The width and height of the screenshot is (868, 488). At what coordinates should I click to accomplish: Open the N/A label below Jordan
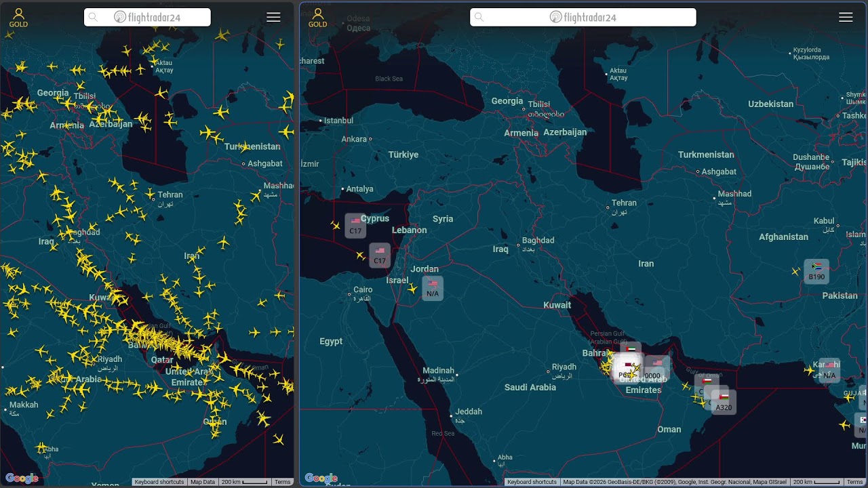(x=433, y=289)
